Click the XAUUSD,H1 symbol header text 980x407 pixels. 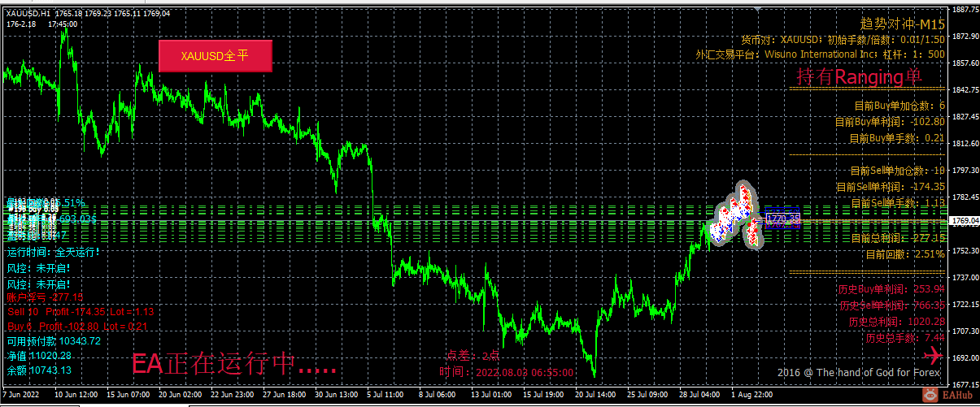(x=28, y=14)
